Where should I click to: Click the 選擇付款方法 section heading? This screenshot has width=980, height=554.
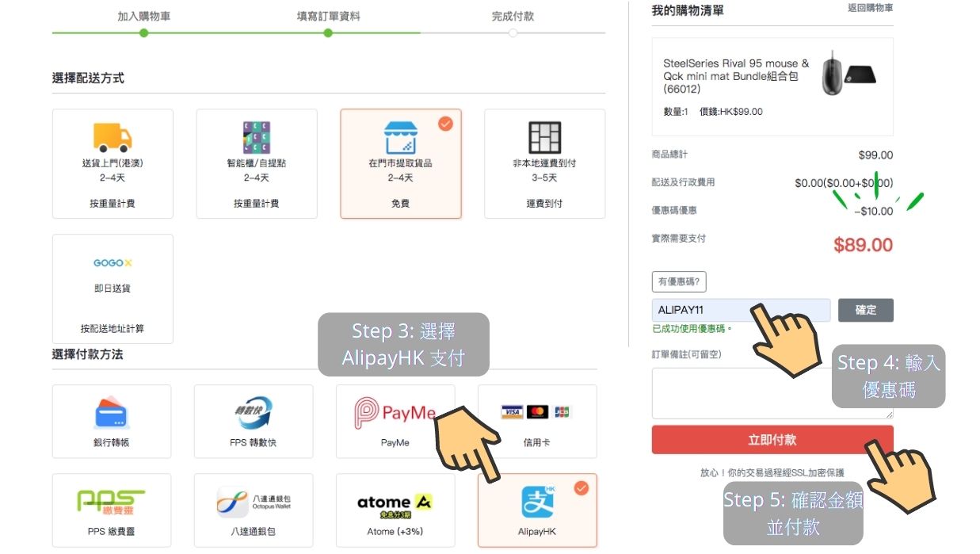pyautogui.click(x=87, y=354)
